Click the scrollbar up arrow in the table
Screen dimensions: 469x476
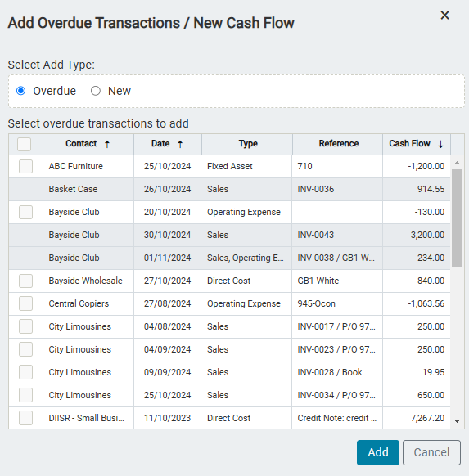(x=457, y=163)
